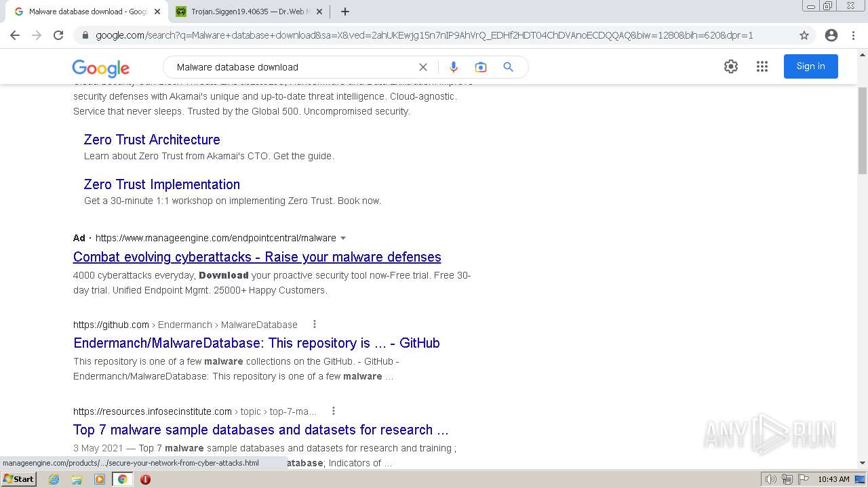Open the Google apps grid
Screen dimensions: 868x488
(x=762, y=66)
